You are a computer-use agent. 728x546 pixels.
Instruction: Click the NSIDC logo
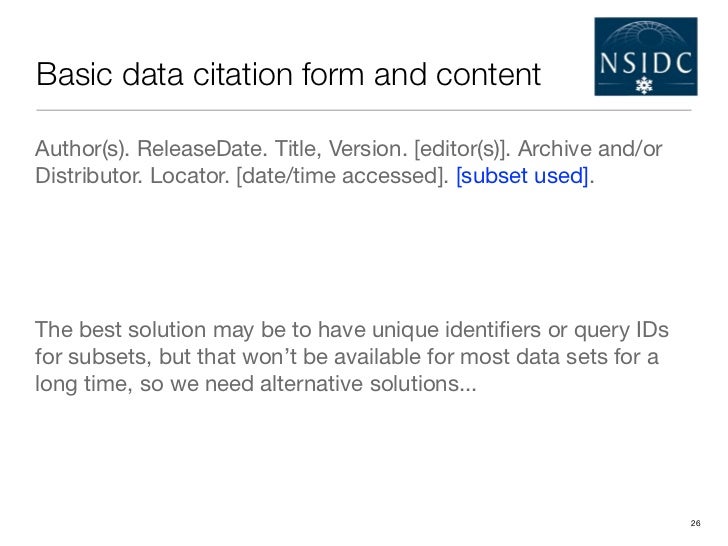pos(645,56)
